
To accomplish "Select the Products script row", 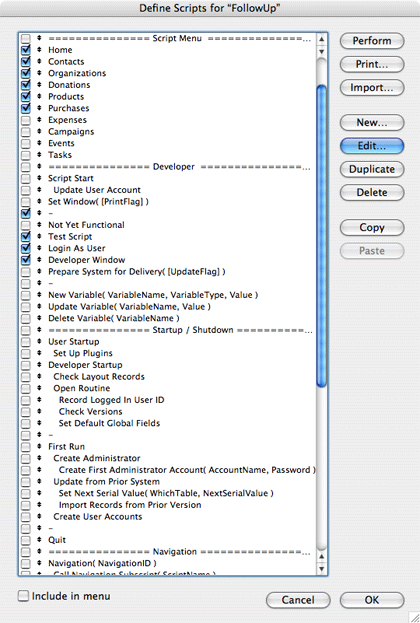I will [x=167, y=97].
